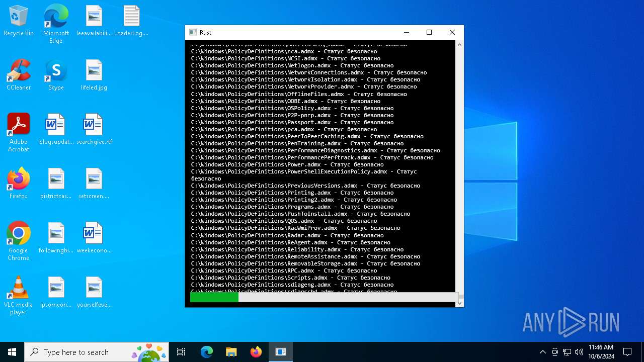Click the NetworkIsolation.admx output line
The height and width of the screenshot is (362, 644).
(x=305, y=79)
